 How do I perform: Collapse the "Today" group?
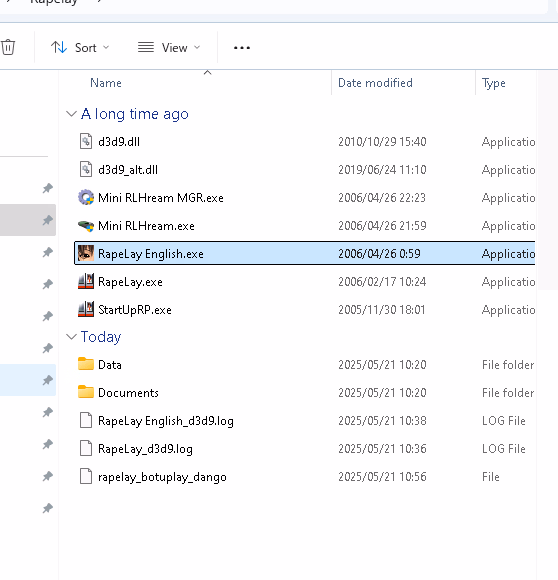pos(71,337)
